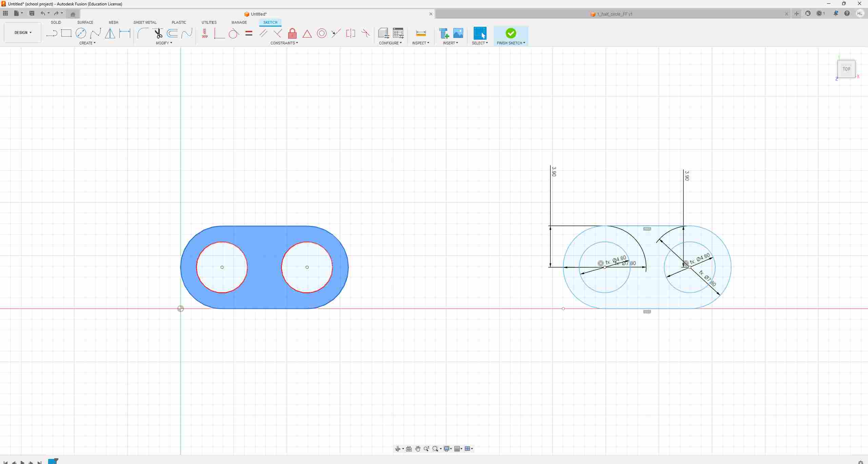Image resolution: width=868 pixels, height=464 pixels.
Task: Apply the Fix/Unfix lock constraint
Action: point(292,33)
